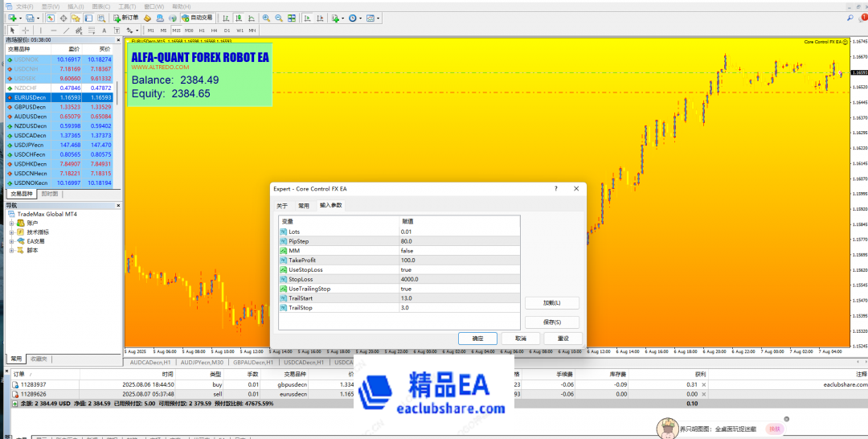The width and height of the screenshot is (868, 439).
Task: Click the MetaEditor book icon
Action: pos(147,18)
